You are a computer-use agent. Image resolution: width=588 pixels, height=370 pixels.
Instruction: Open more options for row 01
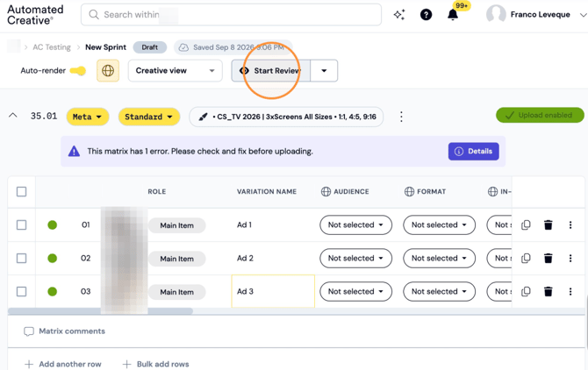[x=570, y=225]
